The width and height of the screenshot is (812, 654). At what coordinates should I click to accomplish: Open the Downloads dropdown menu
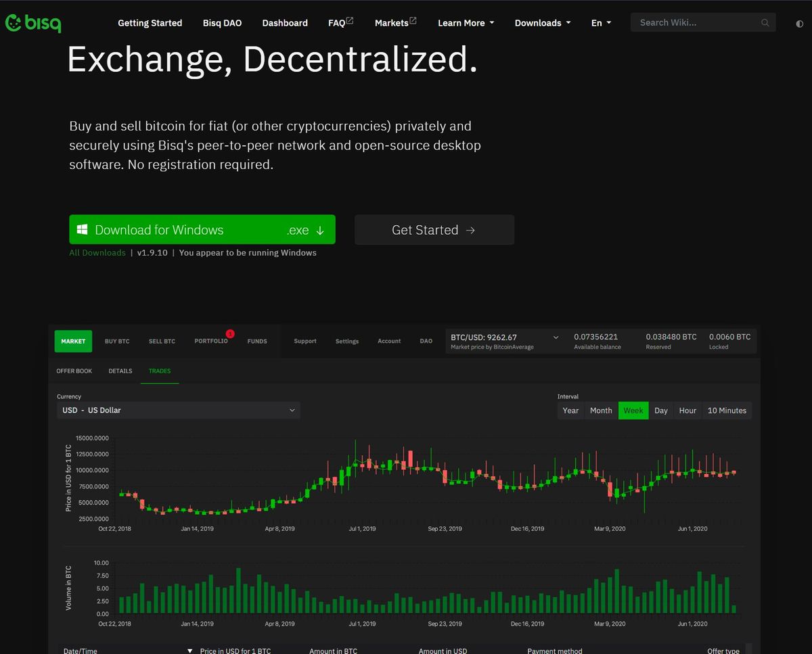[542, 23]
